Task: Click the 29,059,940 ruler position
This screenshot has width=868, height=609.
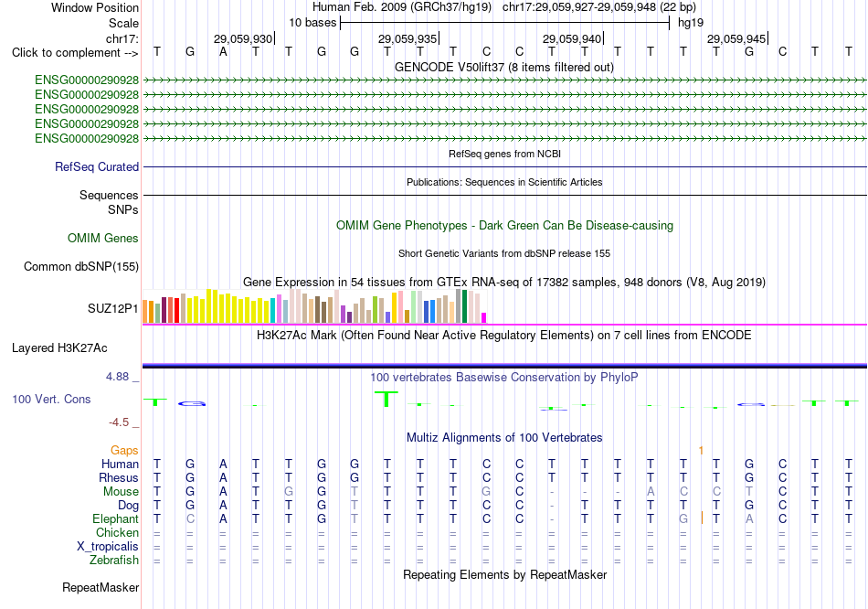Action: point(572,38)
